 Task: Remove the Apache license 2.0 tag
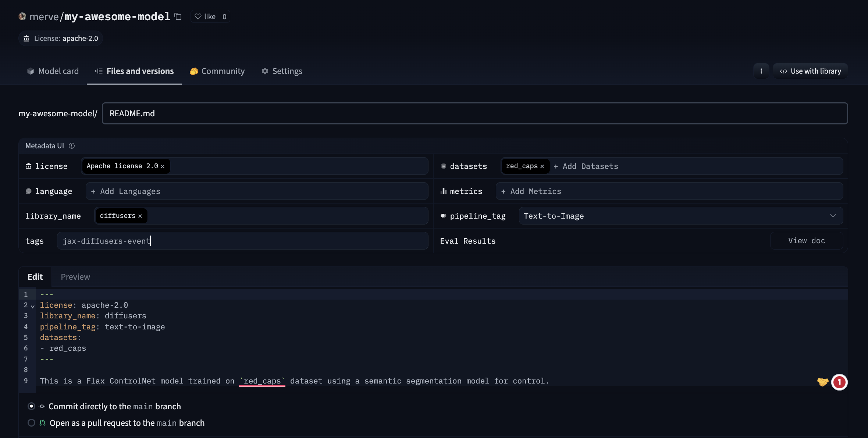[163, 166]
